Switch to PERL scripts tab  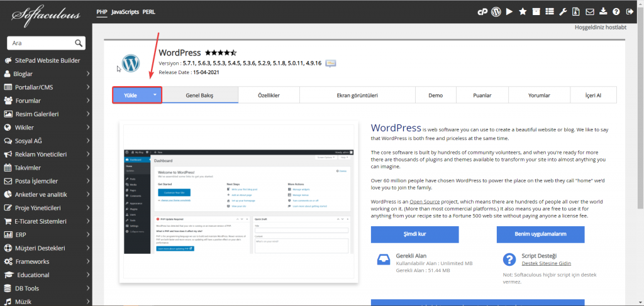pos(148,12)
